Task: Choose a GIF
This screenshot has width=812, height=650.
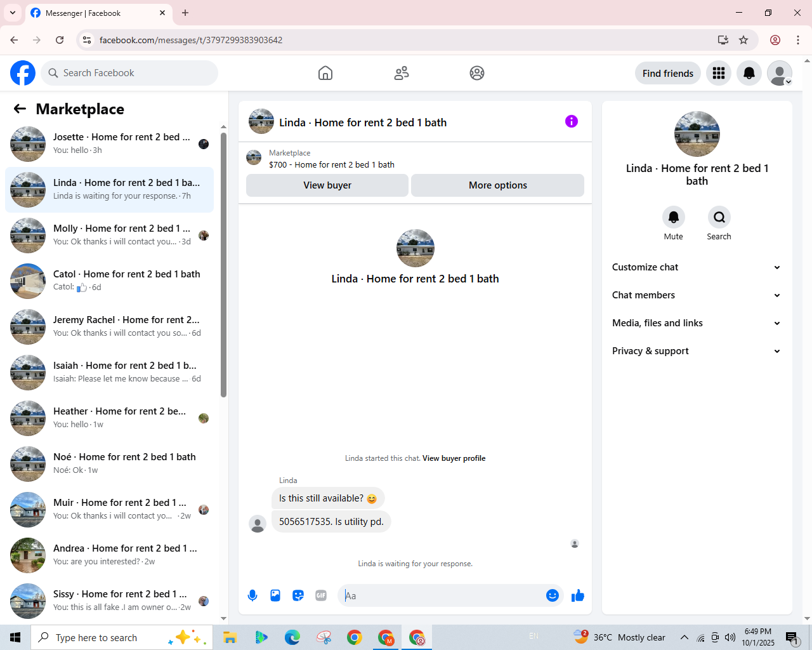Action: (x=321, y=595)
